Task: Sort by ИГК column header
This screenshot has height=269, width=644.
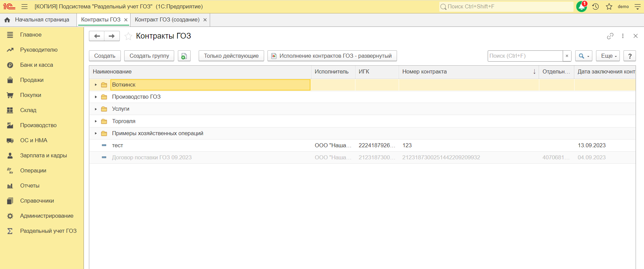Action: tap(377, 72)
